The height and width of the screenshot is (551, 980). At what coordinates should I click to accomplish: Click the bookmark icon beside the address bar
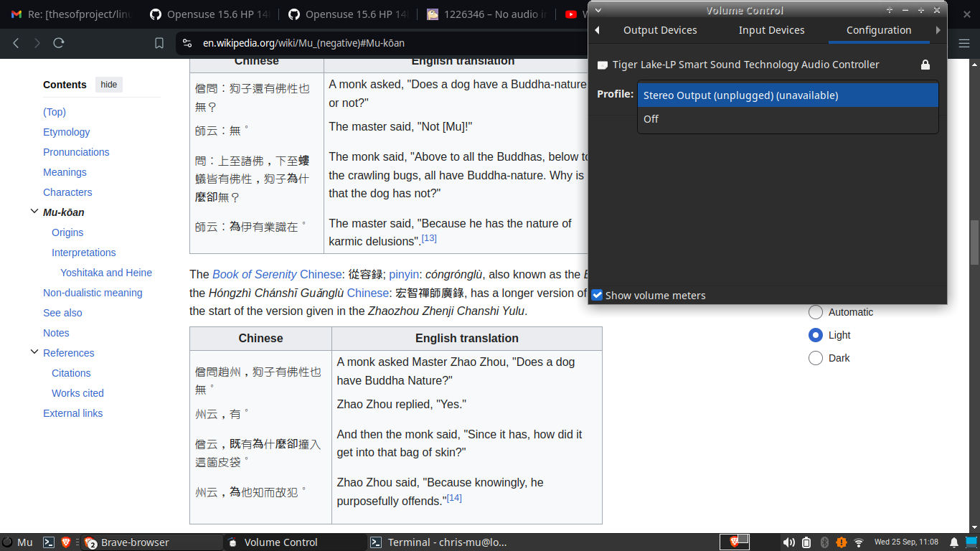click(159, 43)
